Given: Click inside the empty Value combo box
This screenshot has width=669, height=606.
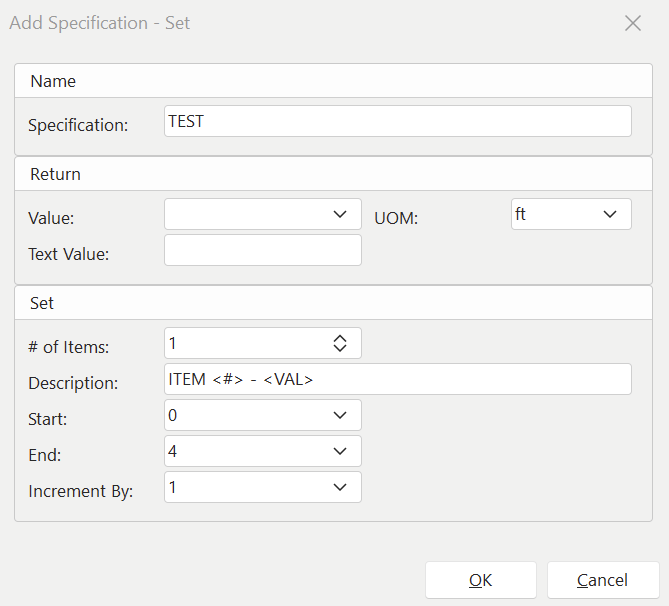Looking at the screenshot, I should (245, 214).
